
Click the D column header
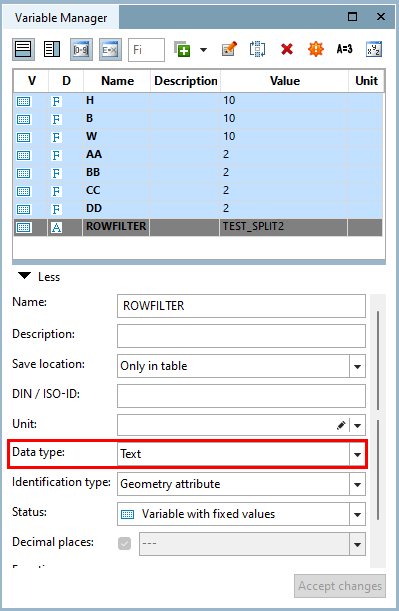[x=66, y=81]
